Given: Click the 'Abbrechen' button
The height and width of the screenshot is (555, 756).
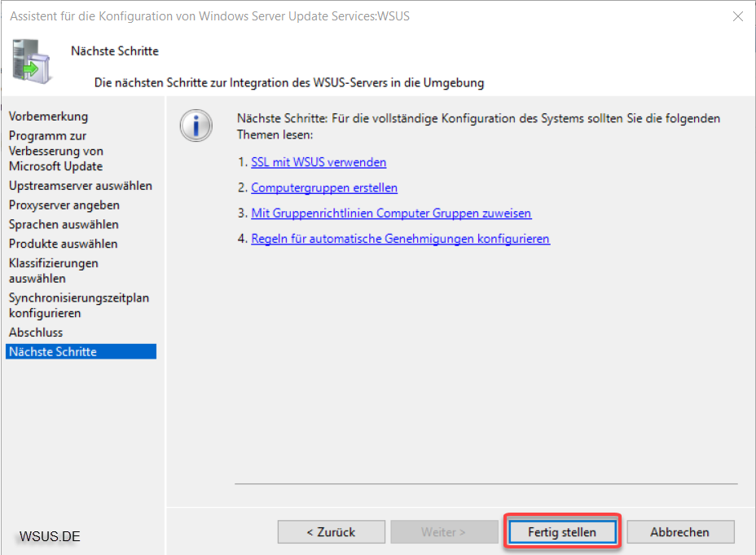Looking at the screenshot, I should coord(680,532).
